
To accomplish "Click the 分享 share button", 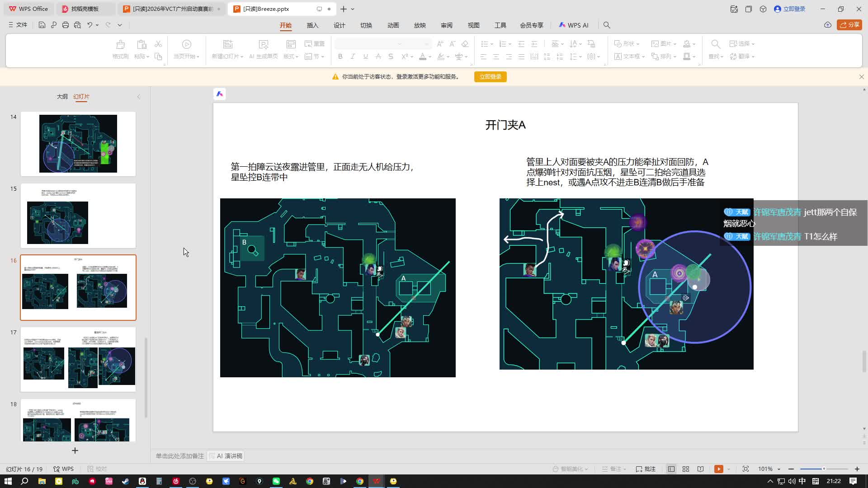I will (x=849, y=25).
